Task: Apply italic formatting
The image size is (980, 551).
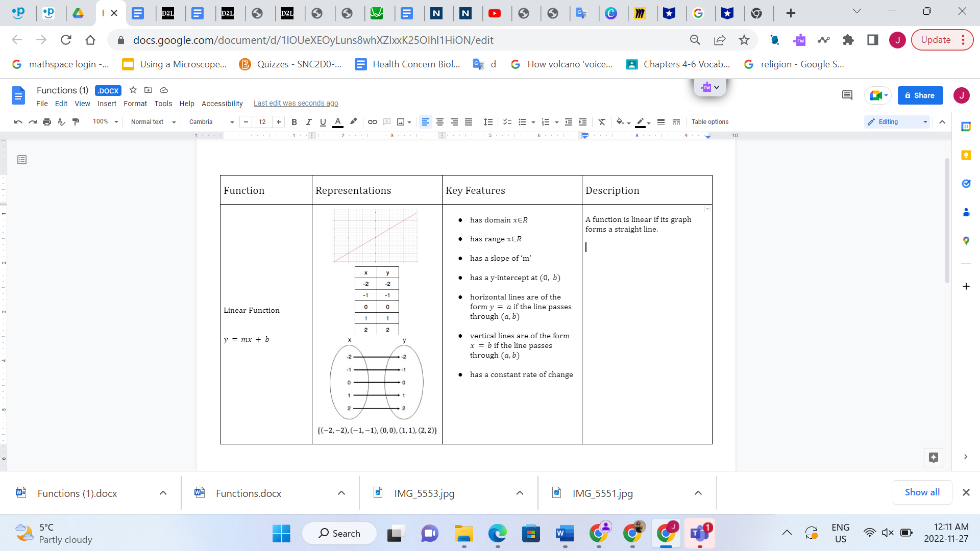Action: tap(309, 122)
